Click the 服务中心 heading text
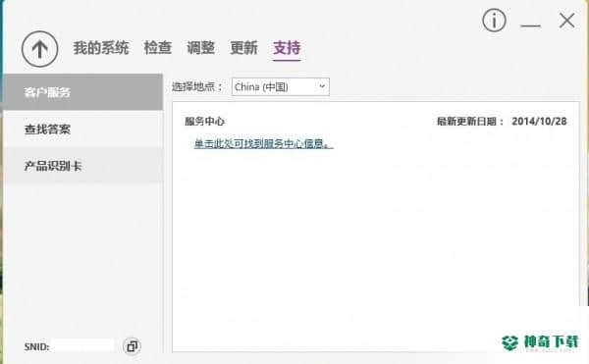The width and height of the screenshot is (589, 364). tap(204, 122)
